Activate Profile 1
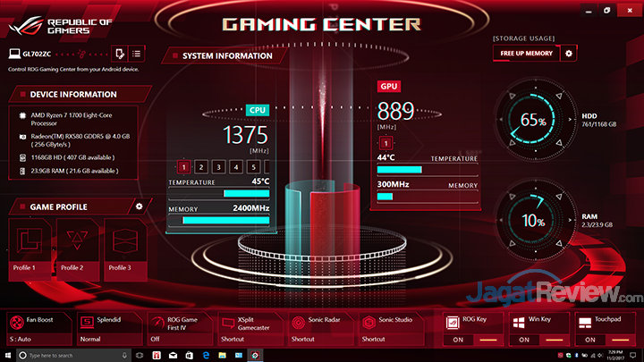 coord(30,249)
